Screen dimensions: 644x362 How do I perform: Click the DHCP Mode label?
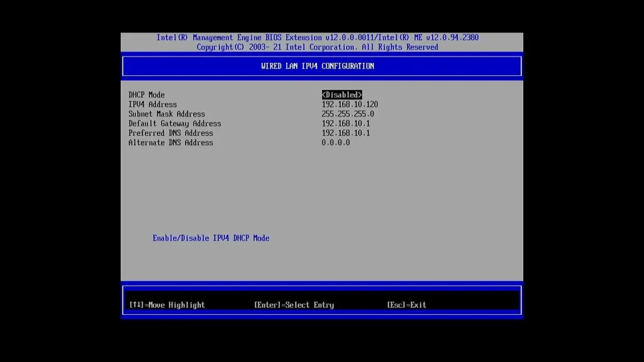(147, 95)
